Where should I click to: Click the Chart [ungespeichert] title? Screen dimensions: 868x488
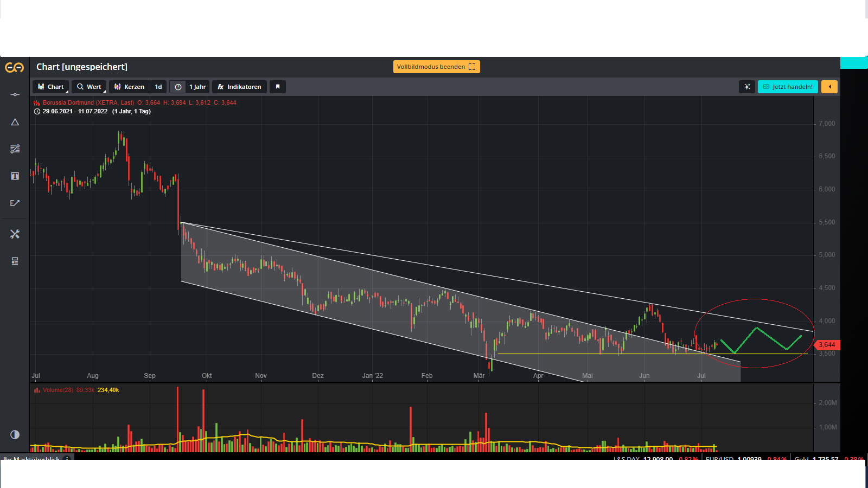pyautogui.click(x=82, y=67)
